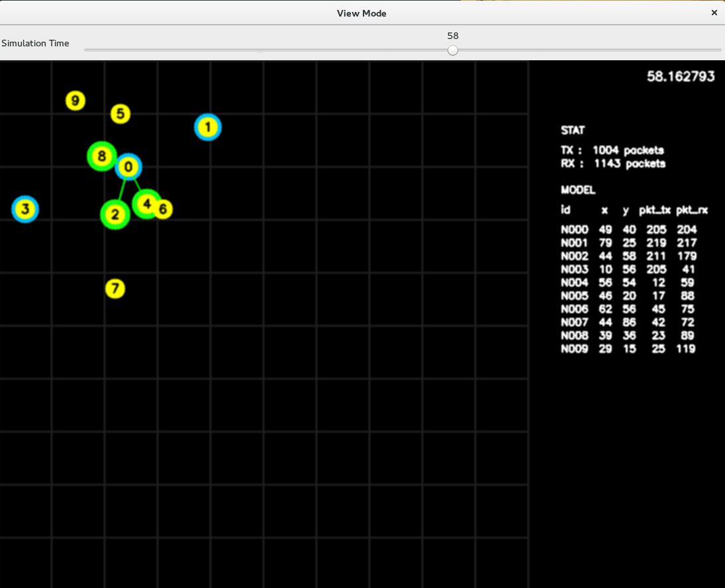Screen dimensions: 725x588
Task: Select yellow node 5
Action: 121,114
